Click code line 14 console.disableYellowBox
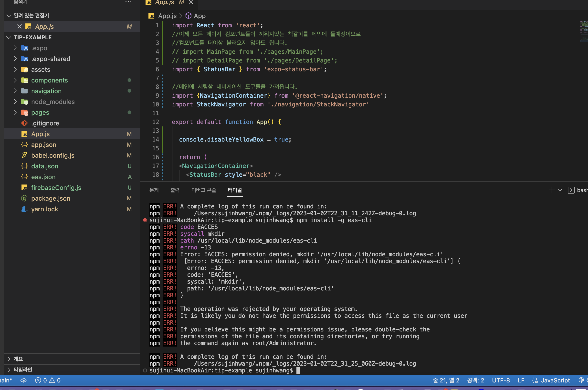Image resolution: width=588 pixels, height=390 pixels. 235,140
